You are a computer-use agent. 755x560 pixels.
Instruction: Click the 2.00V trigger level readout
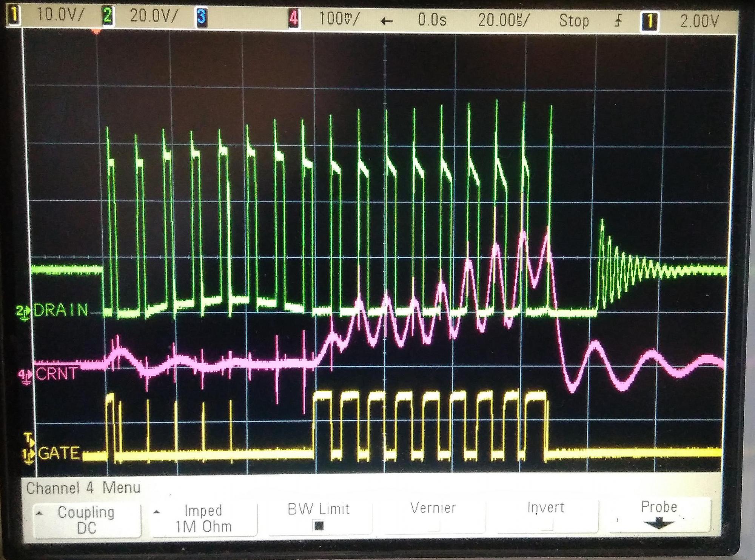coord(699,21)
